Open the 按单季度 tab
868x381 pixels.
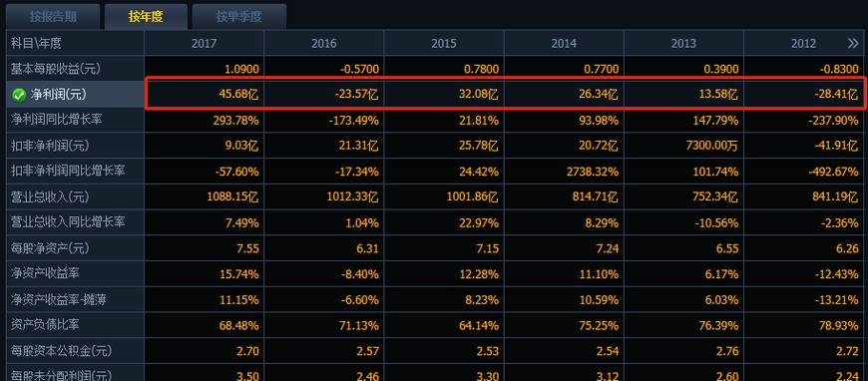click(x=238, y=17)
